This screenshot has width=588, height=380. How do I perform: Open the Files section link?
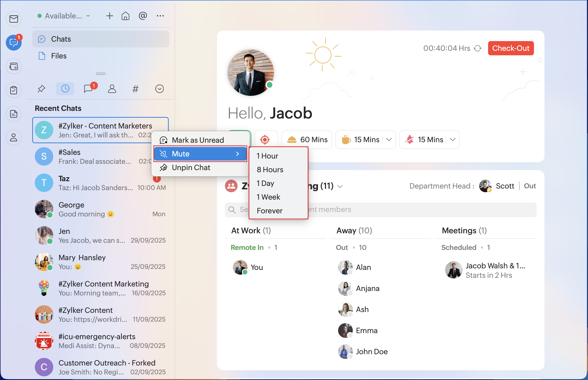(x=59, y=56)
